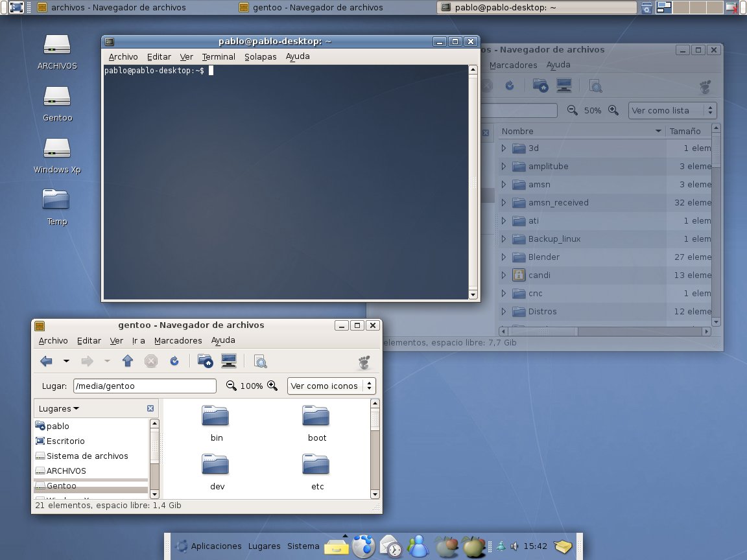
Task: Zoom out in archivos window
Action: 572,110
